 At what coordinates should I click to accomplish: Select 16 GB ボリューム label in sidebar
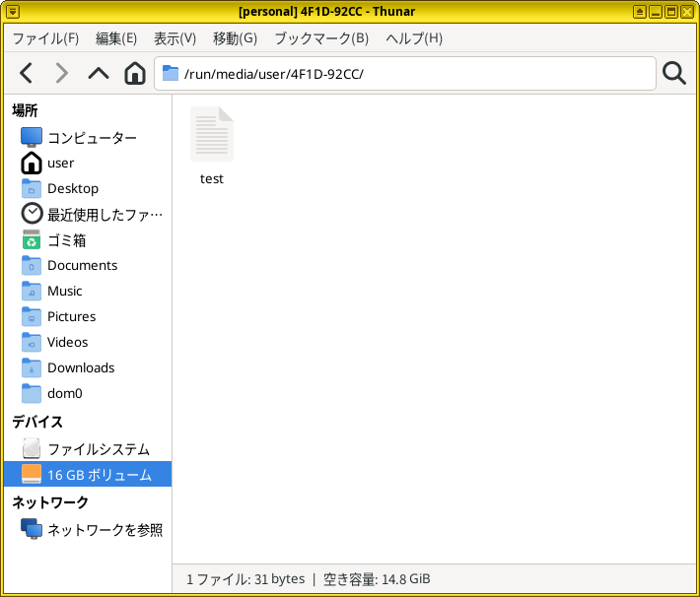tap(100, 474)
